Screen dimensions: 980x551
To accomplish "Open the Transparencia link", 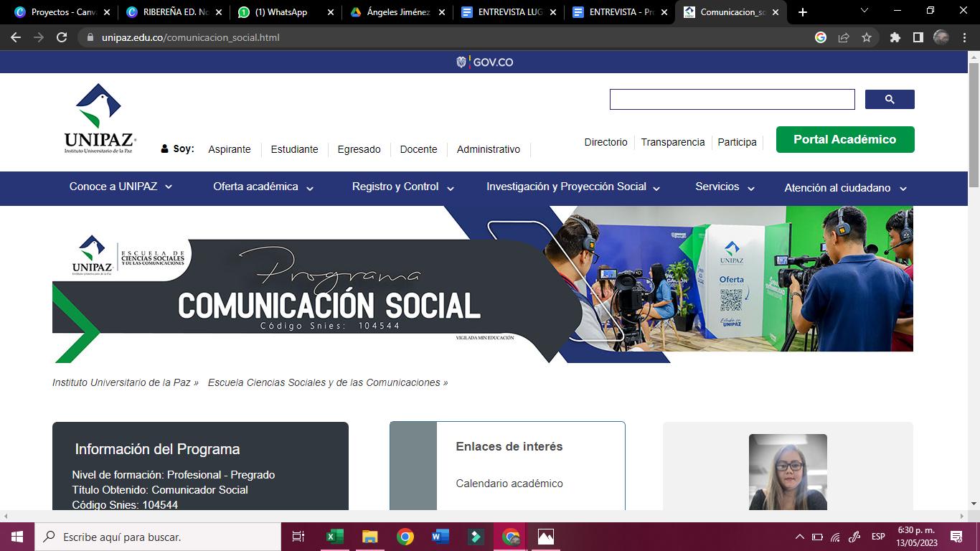I will click(673, 142).
